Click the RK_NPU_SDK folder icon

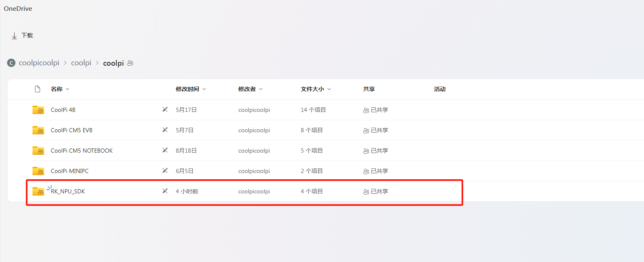pos(38,191)
